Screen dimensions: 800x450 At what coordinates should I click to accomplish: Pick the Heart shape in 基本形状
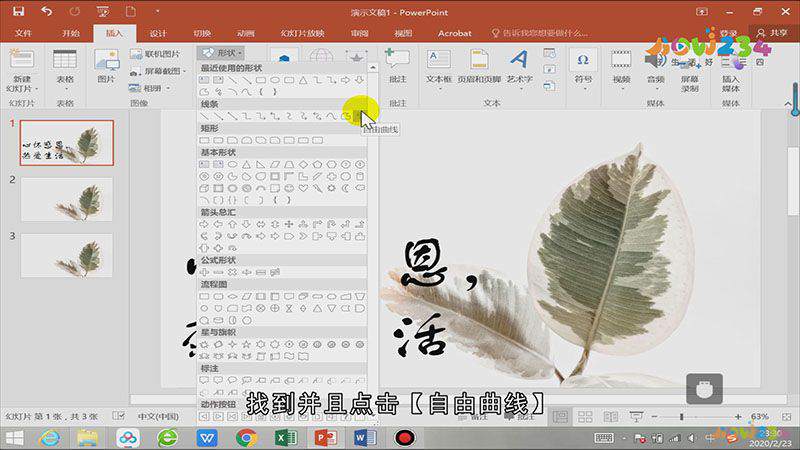(x=303, y=188)
